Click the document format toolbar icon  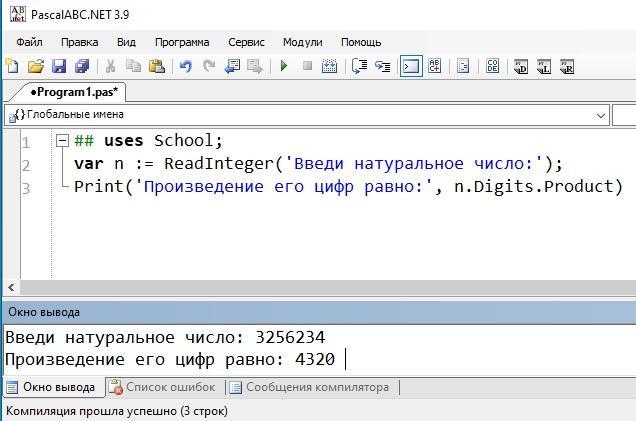click(x=463, y=66)
